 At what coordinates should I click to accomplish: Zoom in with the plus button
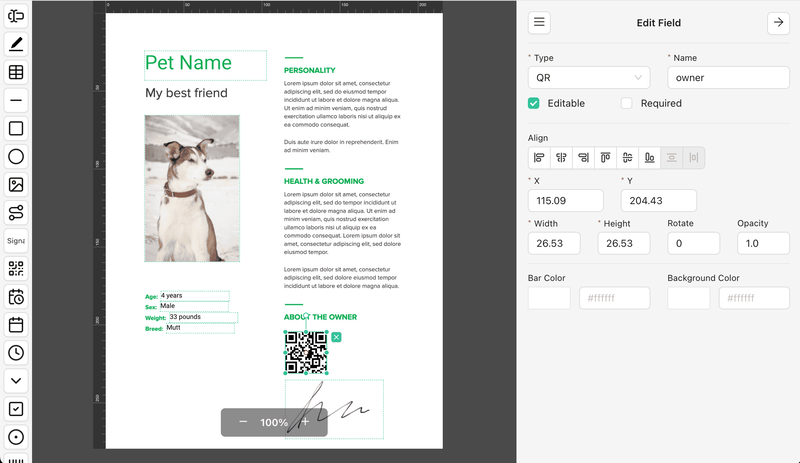pyautogui.click(x=305, y=422)
